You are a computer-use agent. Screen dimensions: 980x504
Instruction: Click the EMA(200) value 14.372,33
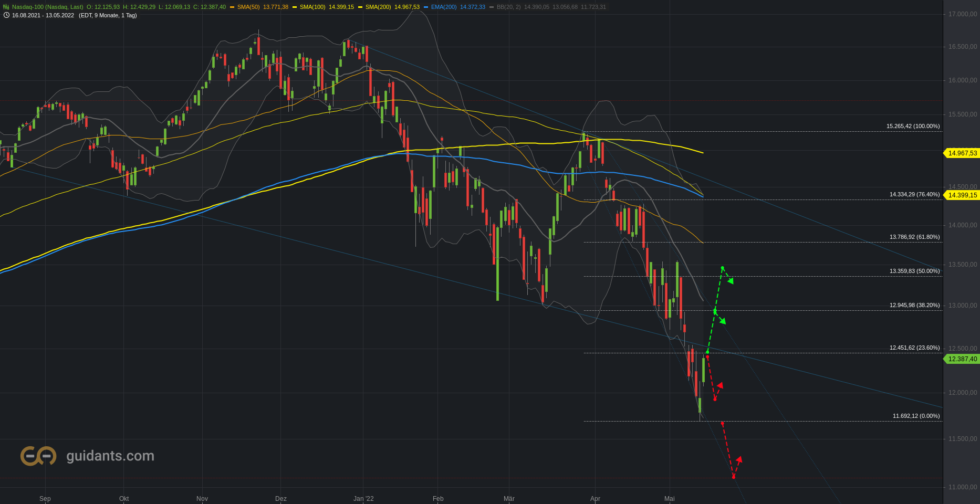point(473,7)
